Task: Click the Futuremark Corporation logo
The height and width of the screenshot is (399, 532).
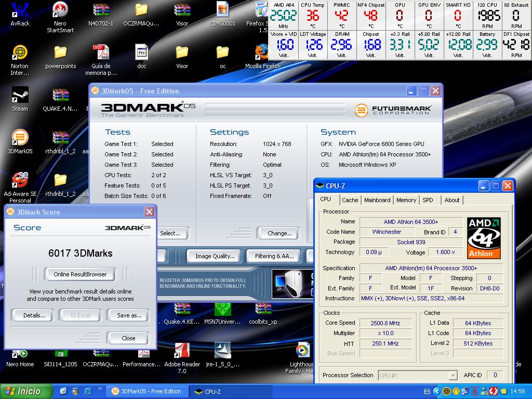Action: point(393,110)
